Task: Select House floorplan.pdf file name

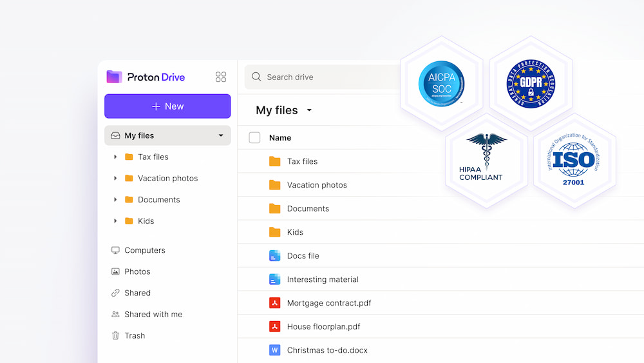Action: (324, 326)
